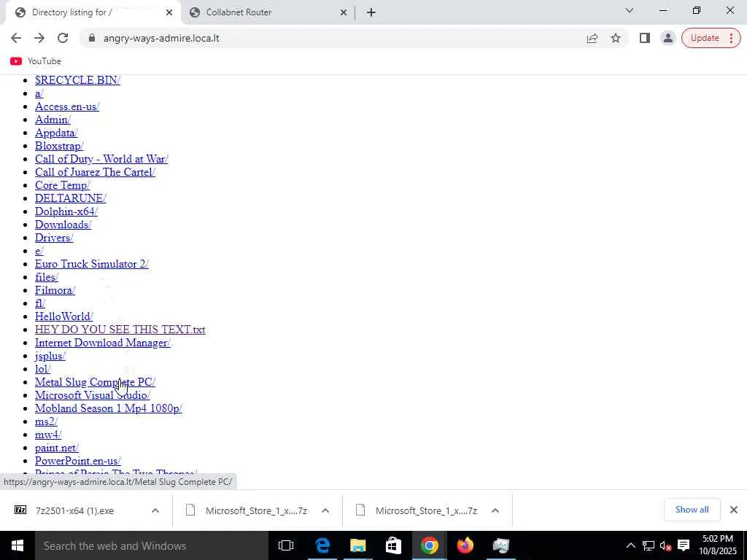Open Task View on the taskbar
Viewport: 747px width, 560px height.
tap(286, 545)
